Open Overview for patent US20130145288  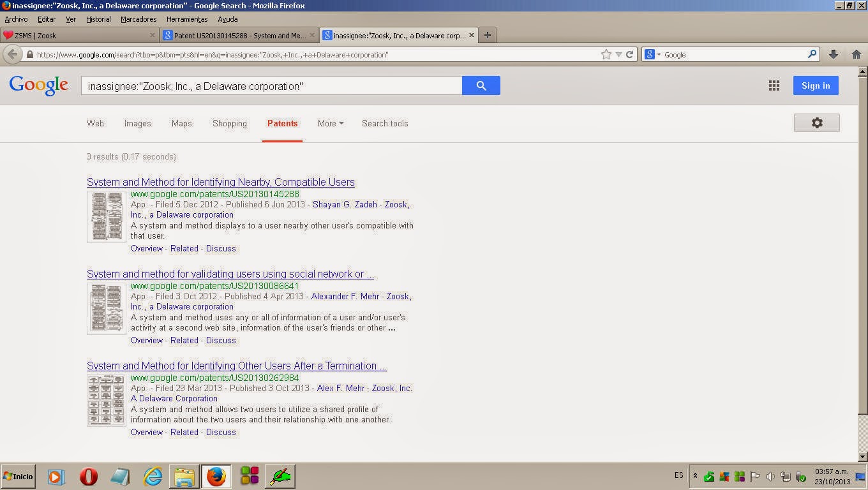click(147, 248)
